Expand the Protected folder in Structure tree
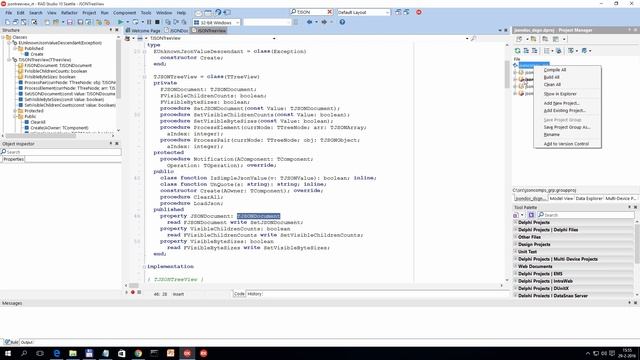Screen dimensions: 640x360 click(15, 111)
